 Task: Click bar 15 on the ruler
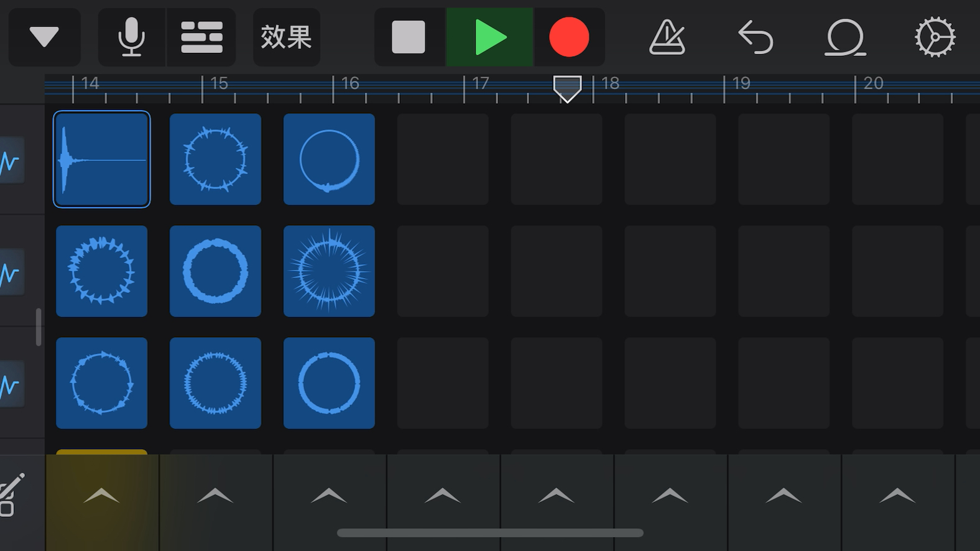(219, 83)
